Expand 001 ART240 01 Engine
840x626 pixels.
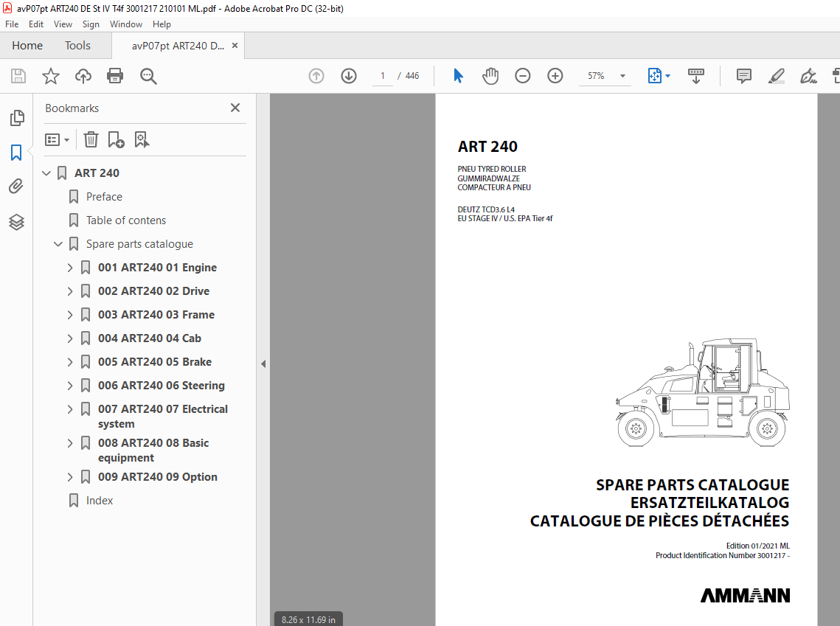[69, 268]
